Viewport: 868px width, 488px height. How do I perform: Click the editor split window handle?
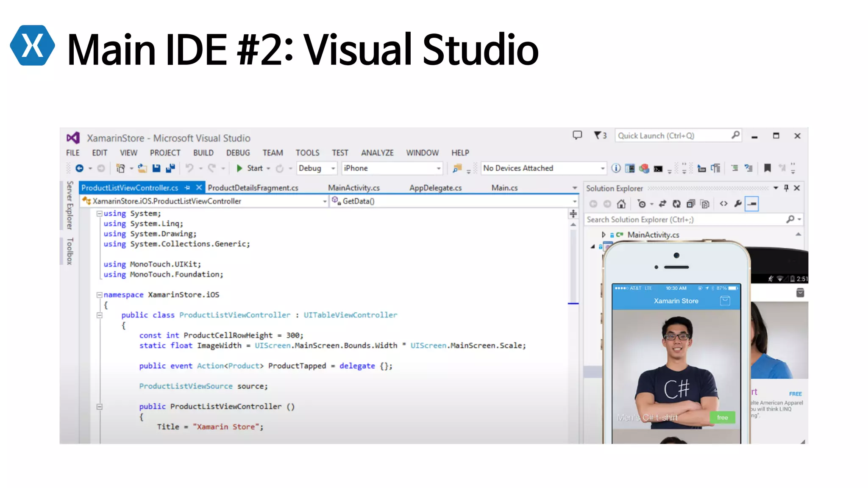point(573,214)
